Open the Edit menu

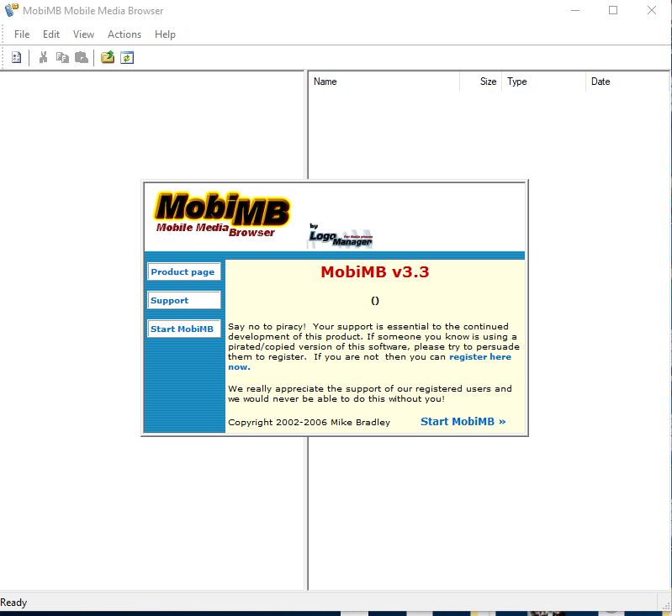coord(51,34)
